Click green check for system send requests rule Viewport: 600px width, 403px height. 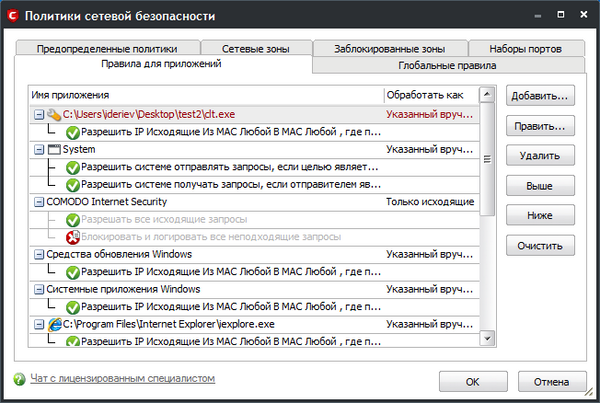(x=72, y=167)
